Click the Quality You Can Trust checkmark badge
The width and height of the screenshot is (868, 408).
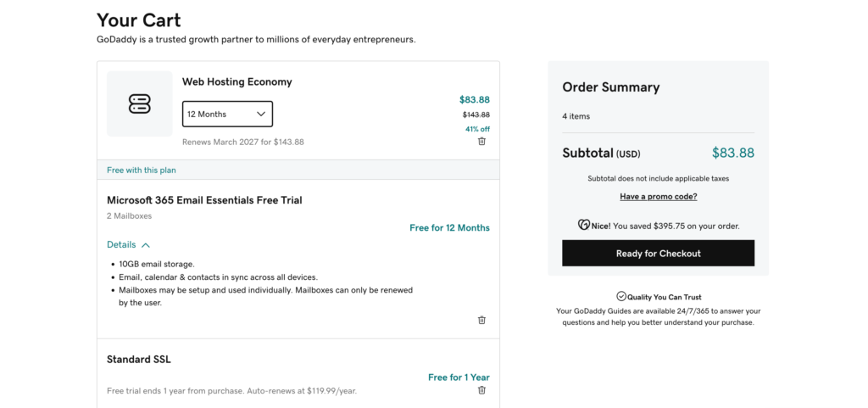621,296
